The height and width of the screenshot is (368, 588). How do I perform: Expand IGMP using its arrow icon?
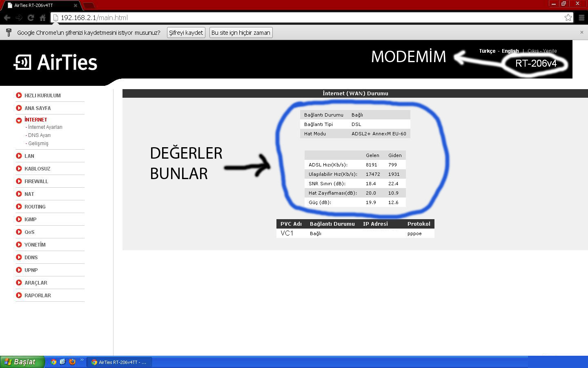19,219
